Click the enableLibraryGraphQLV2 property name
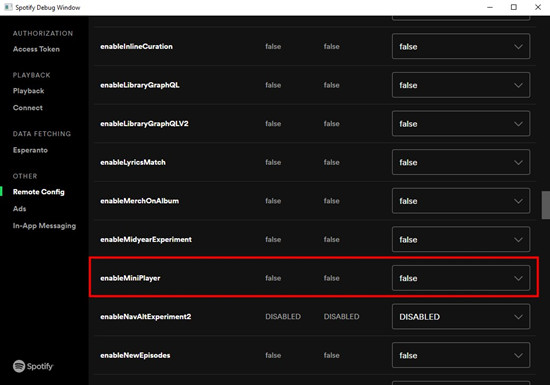The height and width of the screenshot is (385, 550). [x=144, y=123]
